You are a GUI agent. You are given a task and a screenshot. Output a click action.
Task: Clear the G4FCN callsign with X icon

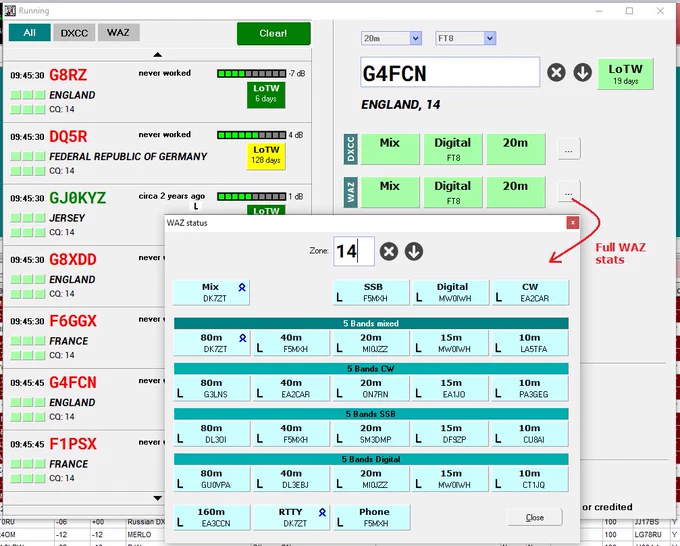pyautogui.click(x=556, y=72)
